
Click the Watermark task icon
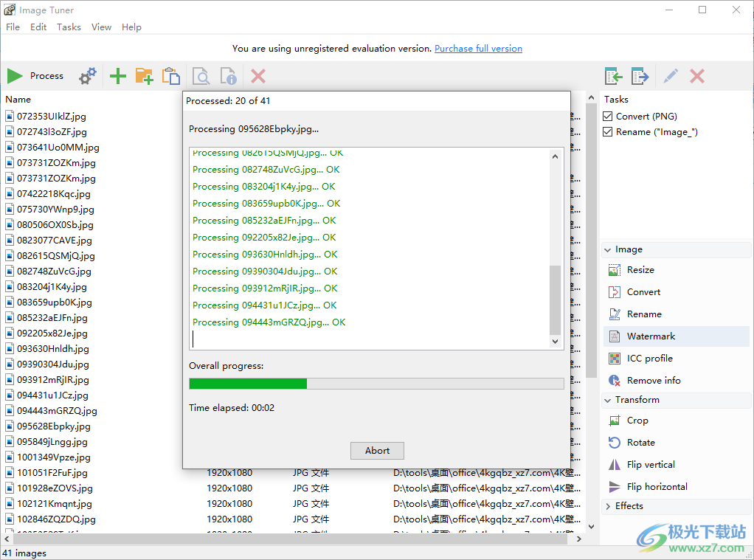click(615, 336)
